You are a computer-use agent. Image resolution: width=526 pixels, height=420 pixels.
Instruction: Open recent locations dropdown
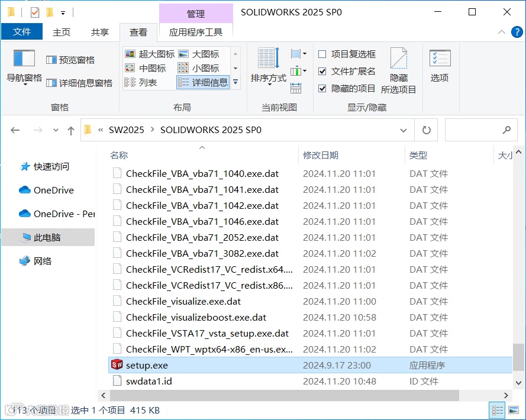pyautogui.click(x=56, y=130)
